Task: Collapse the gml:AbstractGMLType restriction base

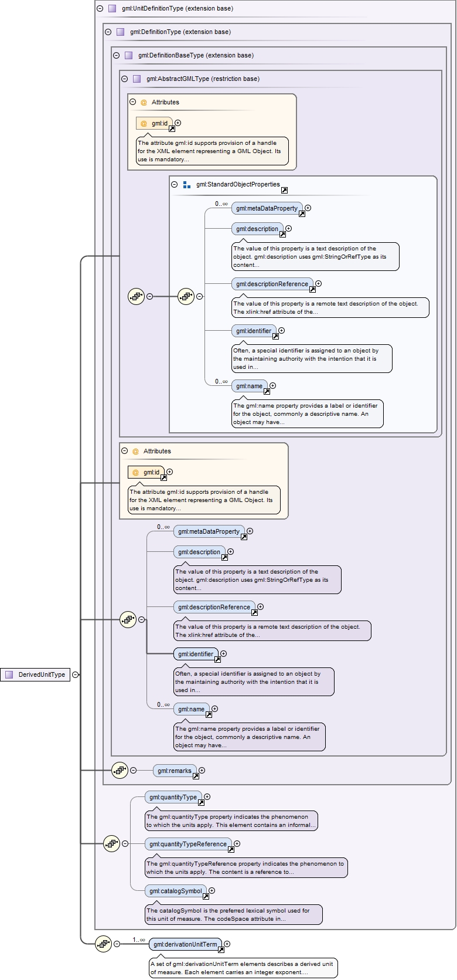Action: coord(124,79)
